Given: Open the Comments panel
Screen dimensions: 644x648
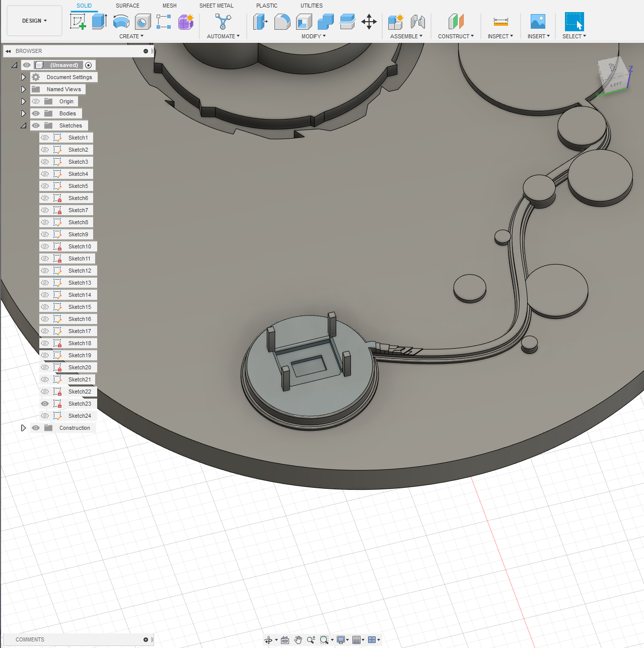Looking at the screenshot, I should point(30,639).
